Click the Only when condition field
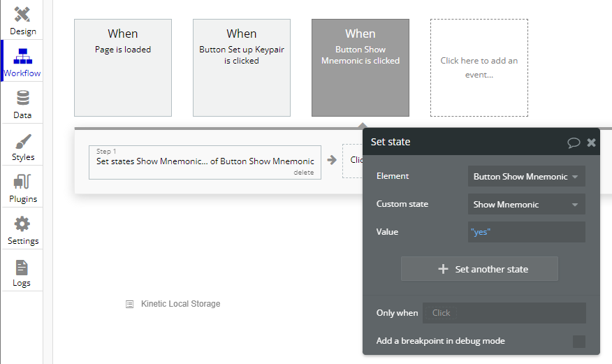Screen dimensions: 612x364 [504, 313]
